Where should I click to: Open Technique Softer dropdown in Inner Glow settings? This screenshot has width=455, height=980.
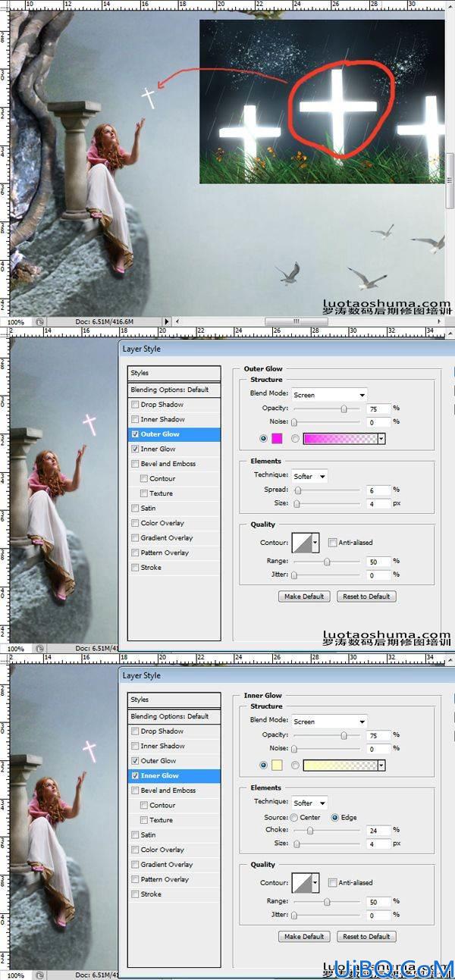[309, 803]
